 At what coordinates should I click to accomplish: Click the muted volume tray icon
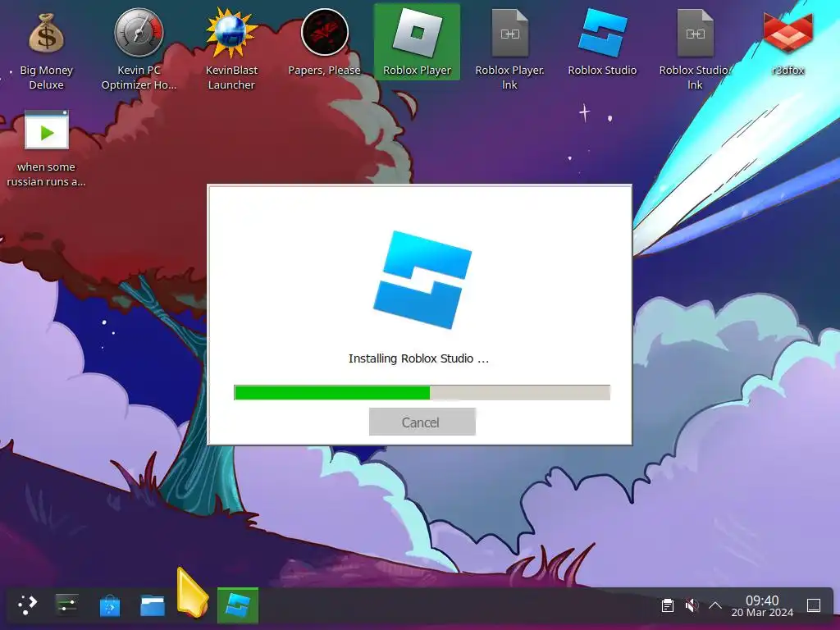point(692,605)
